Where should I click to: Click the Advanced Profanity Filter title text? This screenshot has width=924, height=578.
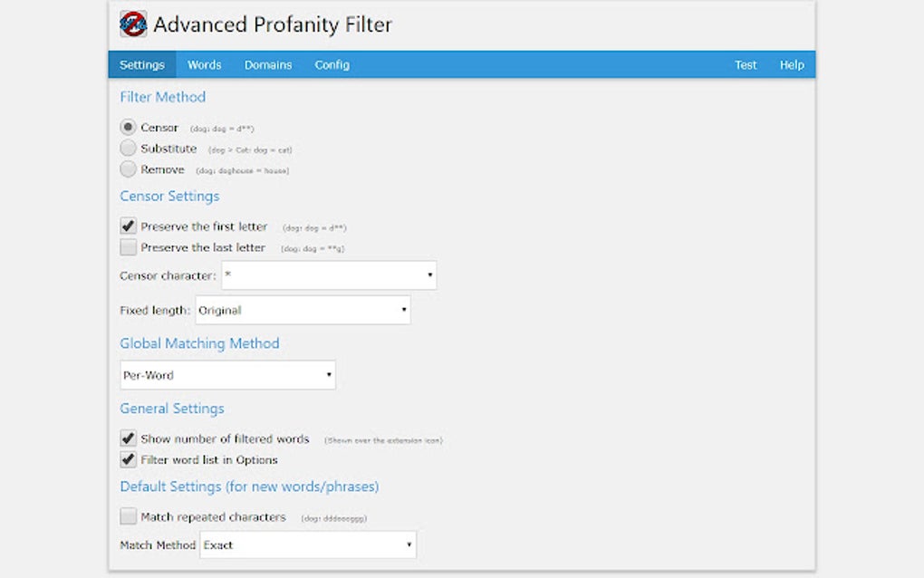[x=273, y=24]
